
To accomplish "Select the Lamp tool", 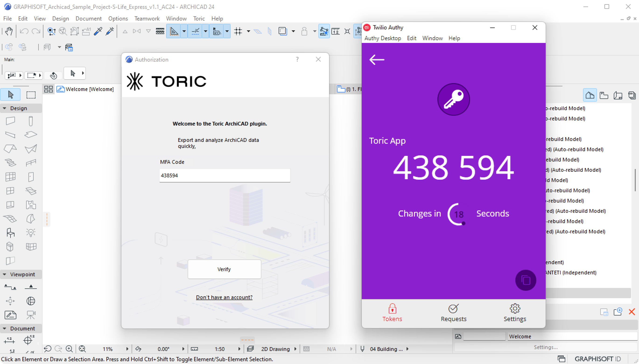I will click(x=31, y=232).
